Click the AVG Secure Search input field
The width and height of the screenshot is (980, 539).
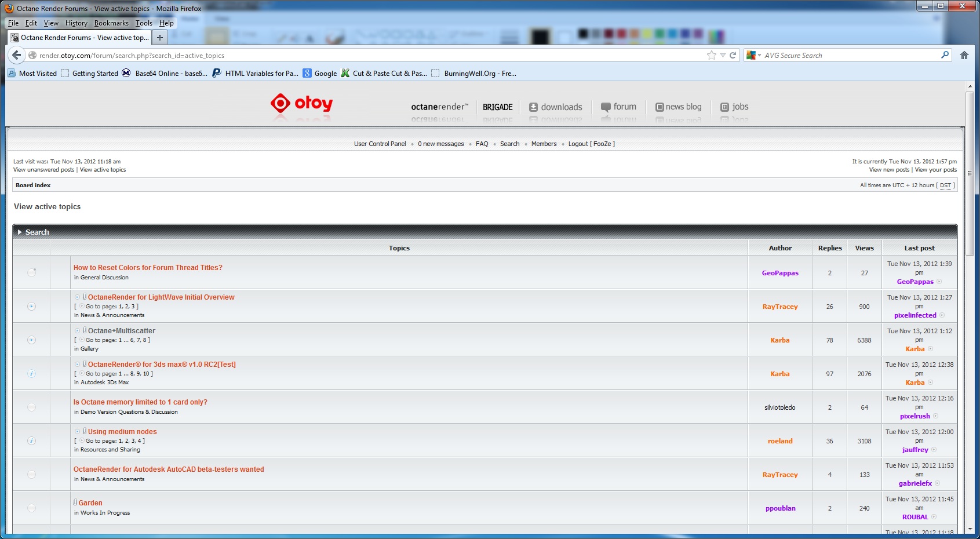click(851, 55)
